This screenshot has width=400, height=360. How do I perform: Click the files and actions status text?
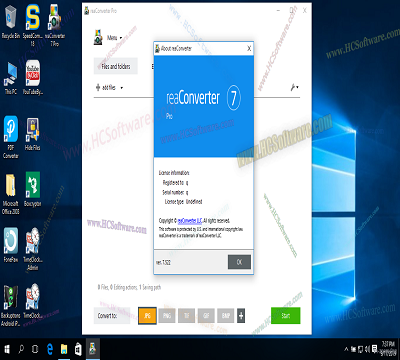129,287
